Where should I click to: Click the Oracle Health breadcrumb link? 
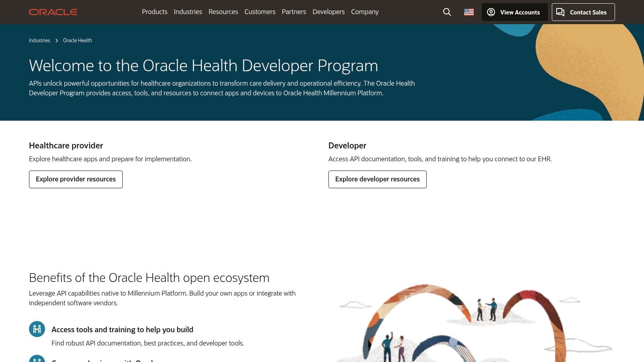[x=77, y=40]
